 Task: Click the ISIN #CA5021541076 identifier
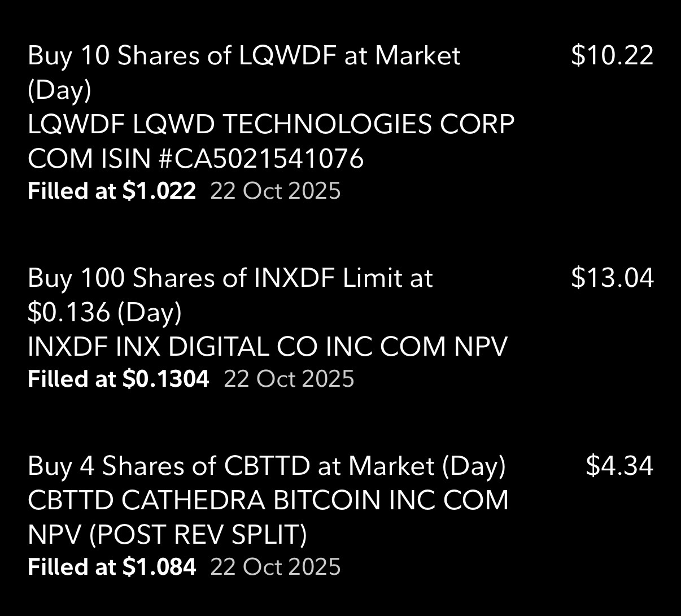pyautogui.click(x=233, y=159)
